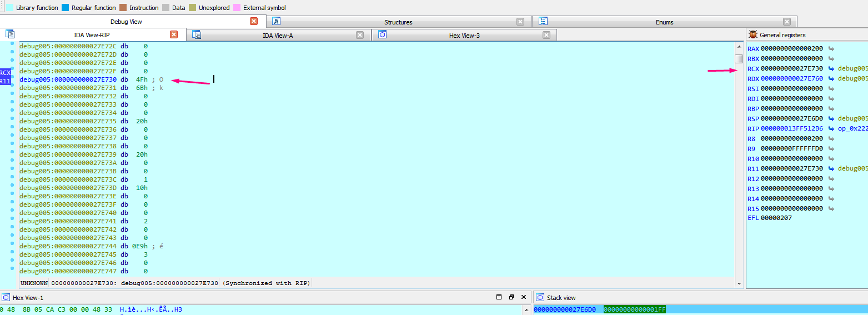The width and height of the screenshot is (868, 315).
Task: Click the jump arrow next to RAX
Action: [831, 48]
